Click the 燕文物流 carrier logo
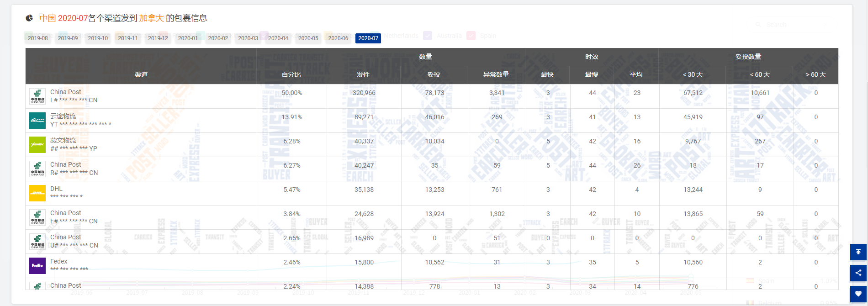Screen dimensions: 868x306 [37, 145]
